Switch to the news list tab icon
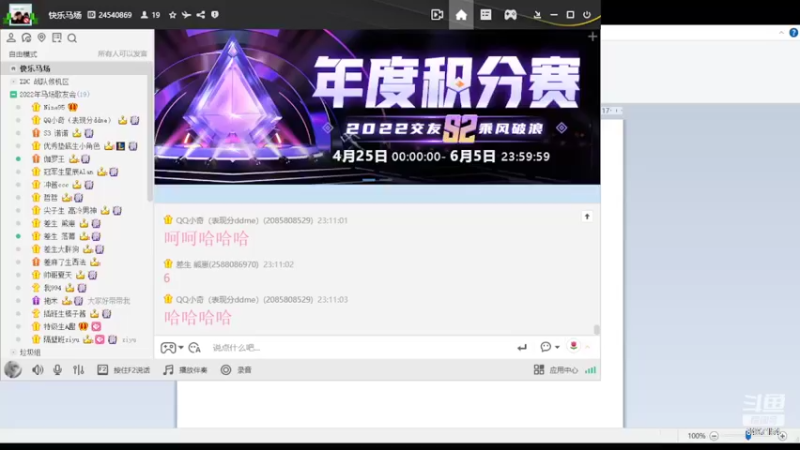The width and height of the screenshot is (800, 450). [486, 15]
